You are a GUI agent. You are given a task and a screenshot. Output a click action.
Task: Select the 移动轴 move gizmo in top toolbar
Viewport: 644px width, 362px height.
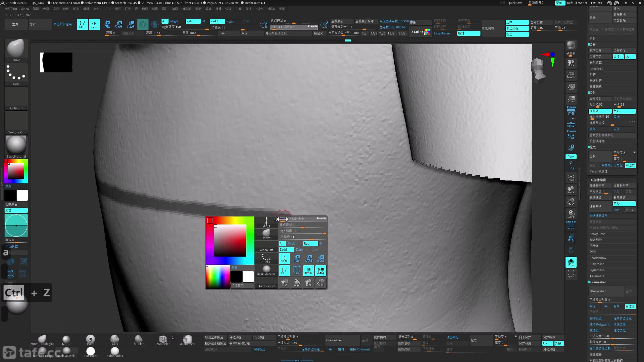(x=107, y=24)
